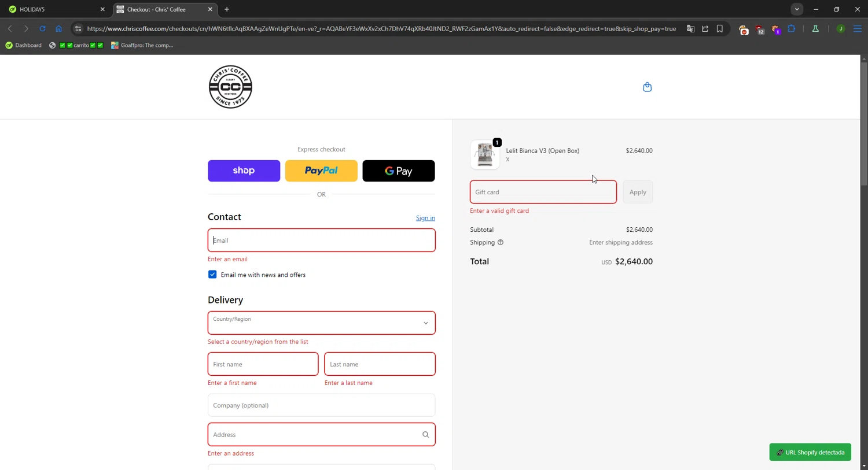Open the shopping bag cart icon
This screenshot has width=868, height=470.
click(x=648, y=87)
